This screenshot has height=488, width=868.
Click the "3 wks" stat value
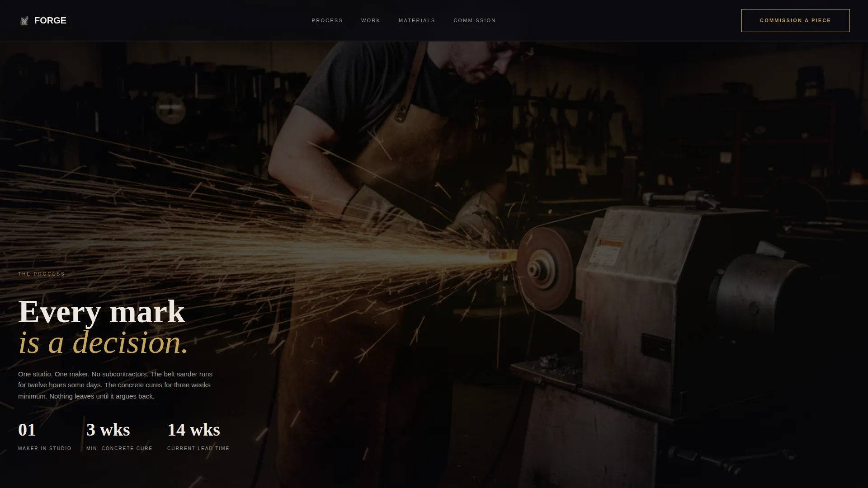click(108, 430)
